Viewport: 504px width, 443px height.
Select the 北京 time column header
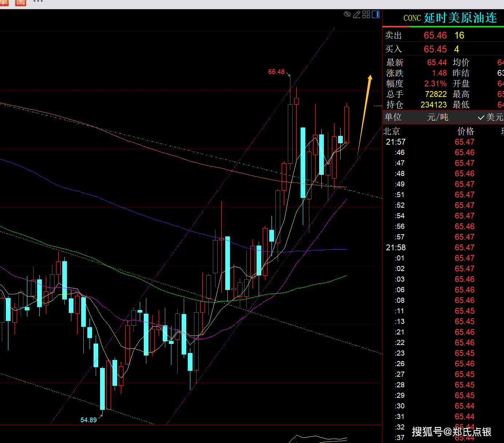coord(392,131)
